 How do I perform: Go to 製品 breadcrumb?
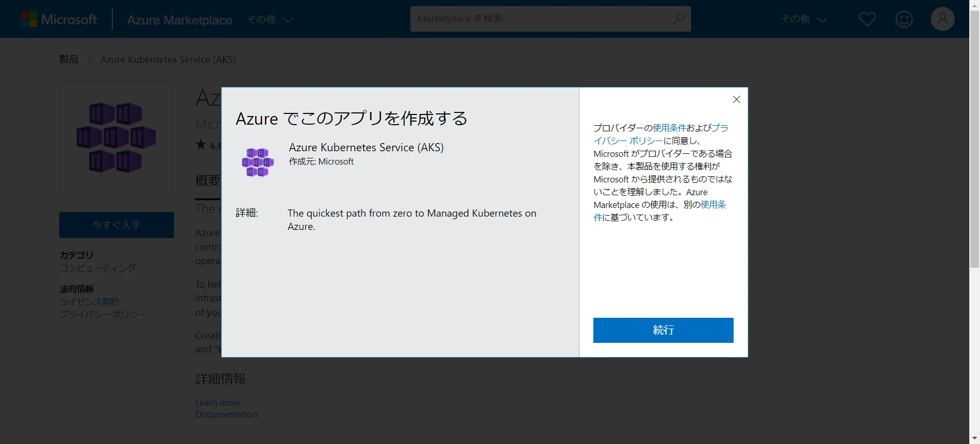click(68, 59)
